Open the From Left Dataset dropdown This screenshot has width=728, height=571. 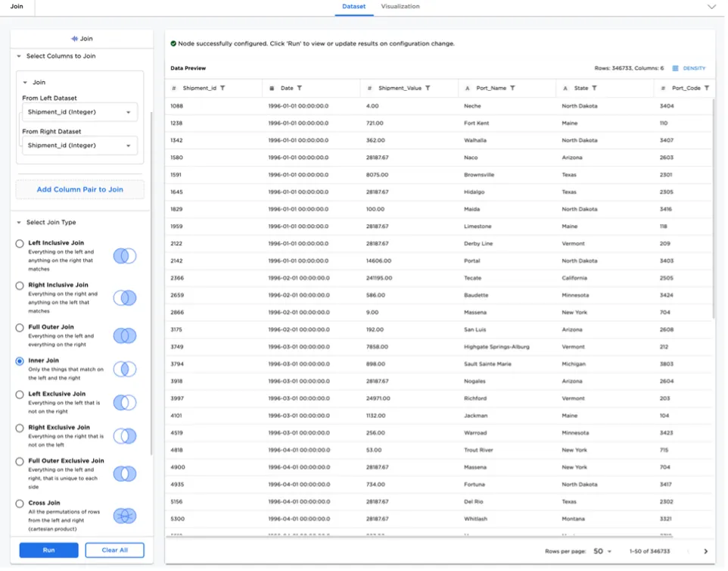(79, 112)
